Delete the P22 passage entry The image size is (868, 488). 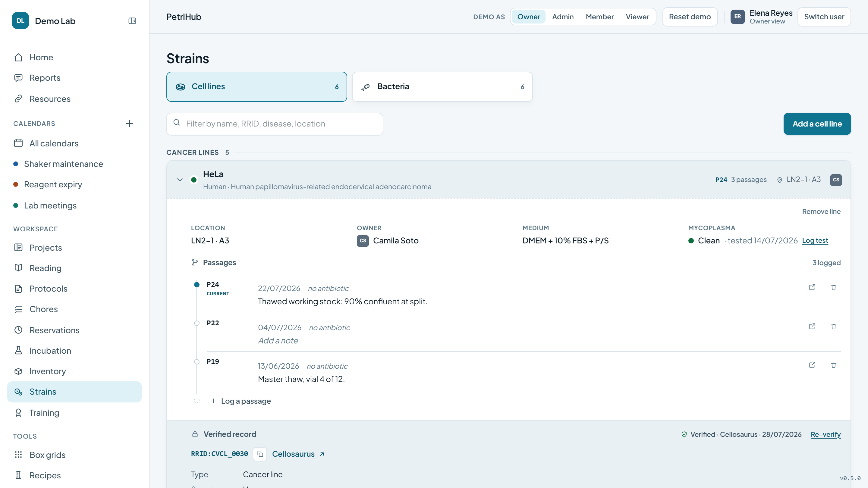coord(834,326)
